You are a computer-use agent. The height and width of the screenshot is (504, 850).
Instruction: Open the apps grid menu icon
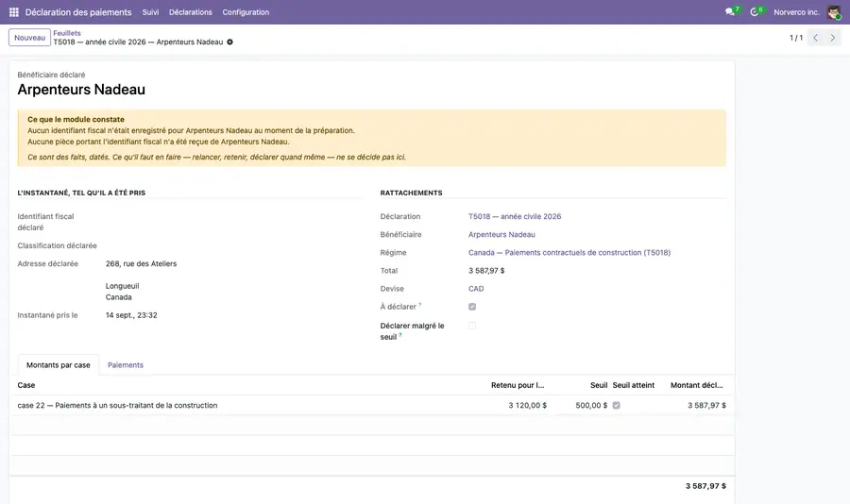pyautogui.click(x=14, y=12)
